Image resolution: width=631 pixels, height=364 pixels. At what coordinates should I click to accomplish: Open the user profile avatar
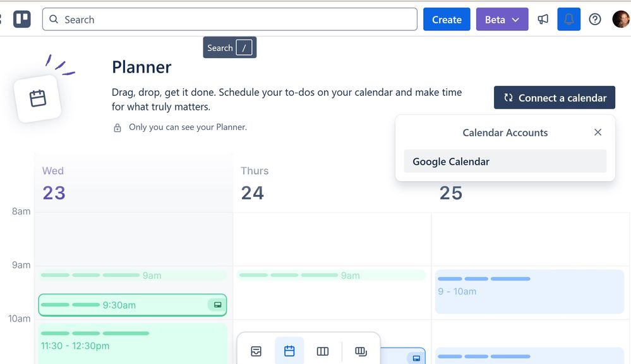pyautogui.click(x=620, y=20)
